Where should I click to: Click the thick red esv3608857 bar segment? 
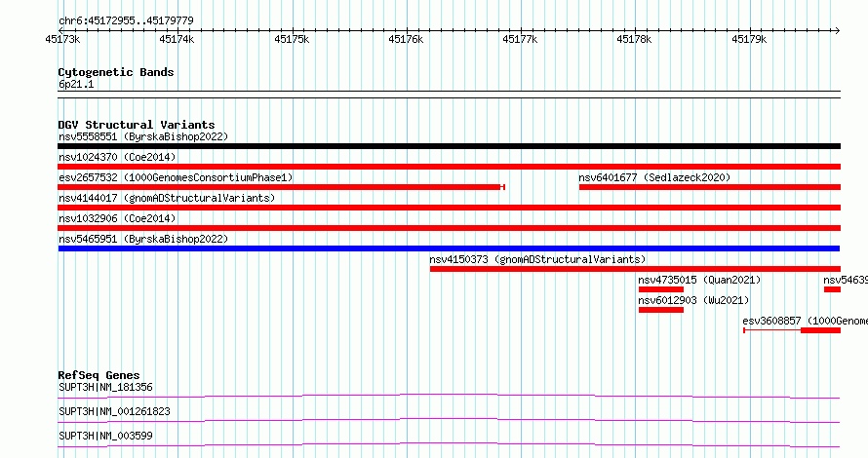pos(820,330)
